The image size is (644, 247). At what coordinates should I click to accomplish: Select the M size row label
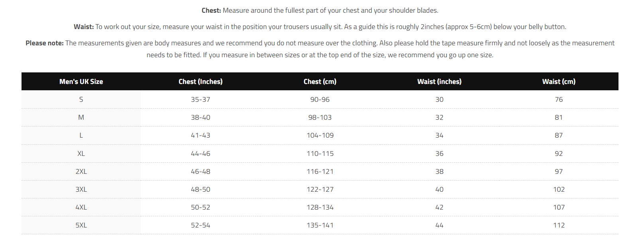click(x=81, y=117)
